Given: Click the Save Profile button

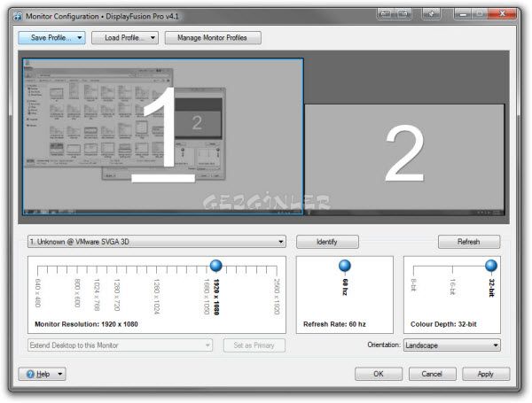Looking at the screenshot, I should pyautogui.click(x=51, y=37).
